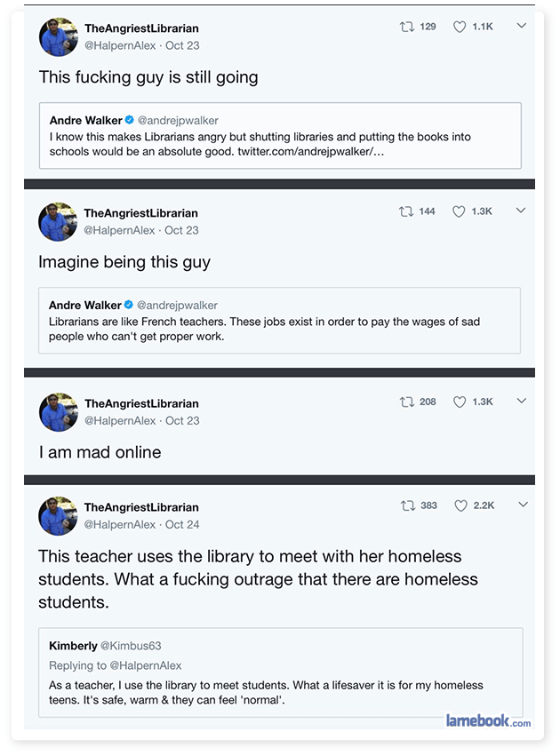Retweet the 'still going' tweet
560x756 pixels.
point(408,27)
